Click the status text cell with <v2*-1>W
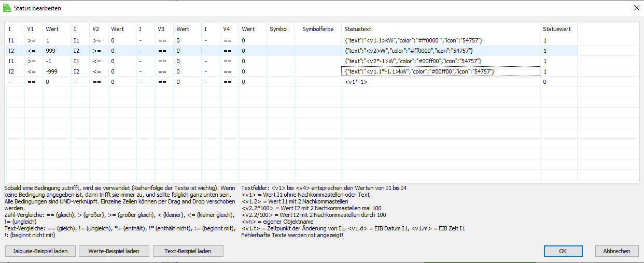 [x=411, y=61]
